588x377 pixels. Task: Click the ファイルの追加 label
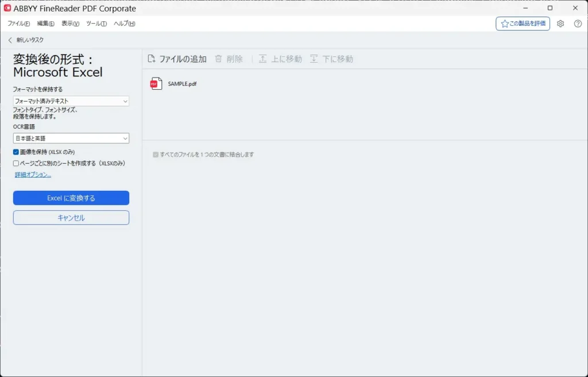click(x=183, y=59)
